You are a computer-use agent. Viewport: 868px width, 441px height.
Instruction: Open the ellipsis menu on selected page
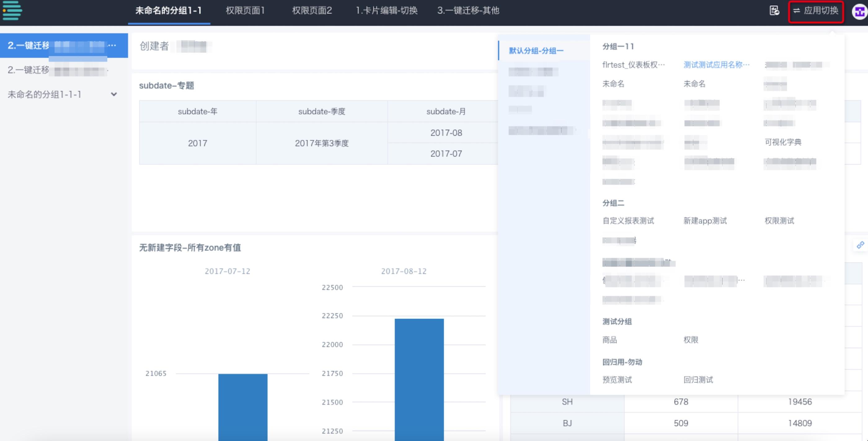point(112,45)
